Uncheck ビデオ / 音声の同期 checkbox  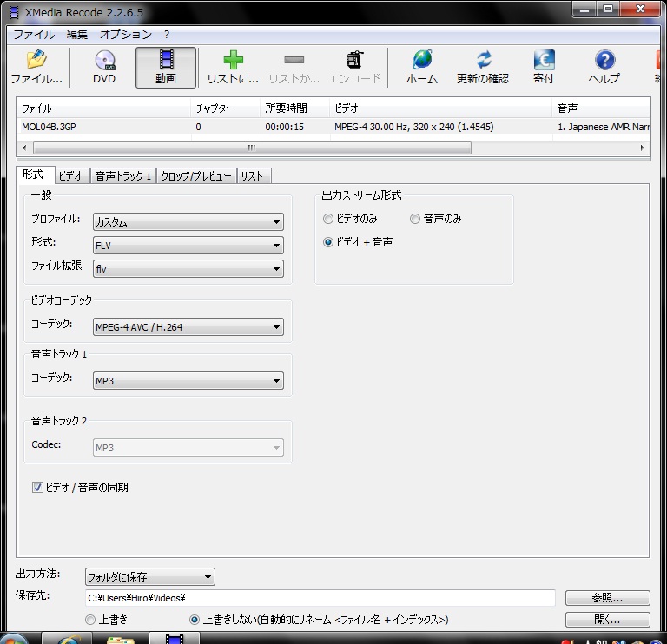pyautogui.click(x=37, y=488)
